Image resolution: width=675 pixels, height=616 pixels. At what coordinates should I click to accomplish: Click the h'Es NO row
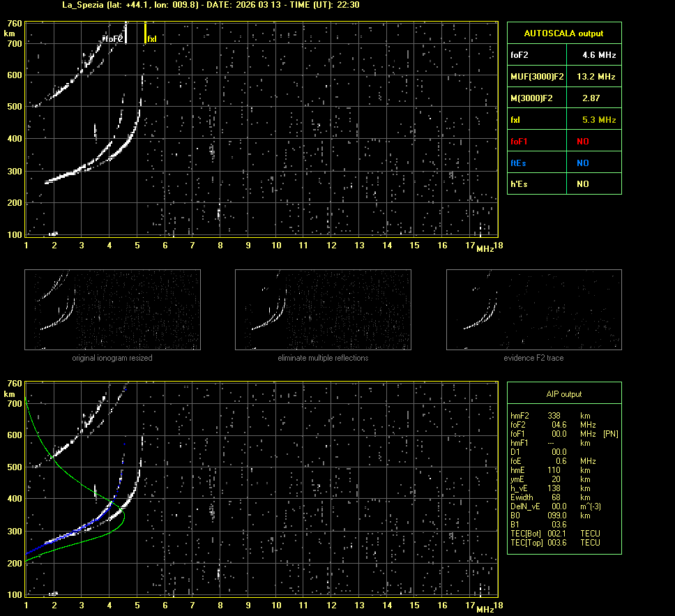click(x=563, y=184)
